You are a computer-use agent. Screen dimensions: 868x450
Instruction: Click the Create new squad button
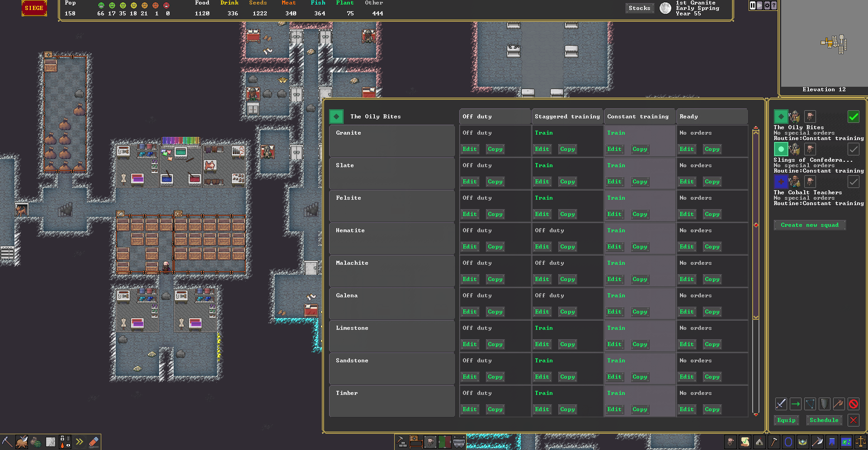[809, 225]
